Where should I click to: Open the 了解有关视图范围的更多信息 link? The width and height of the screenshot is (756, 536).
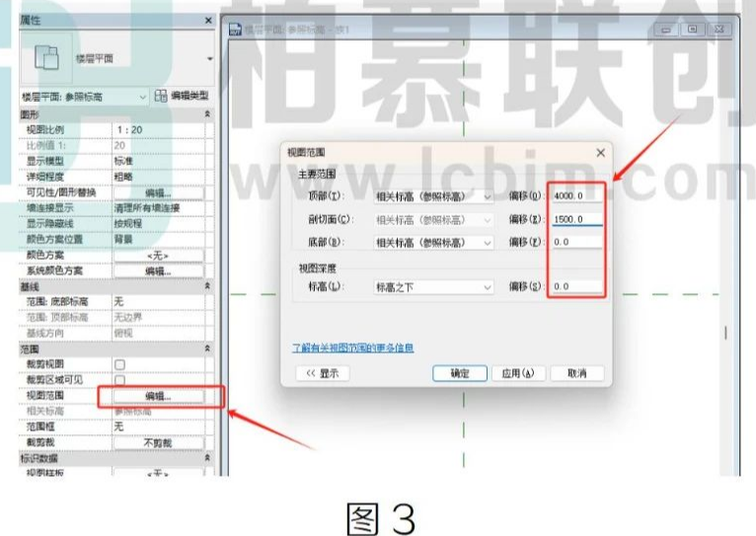click(x=353, y=347)
